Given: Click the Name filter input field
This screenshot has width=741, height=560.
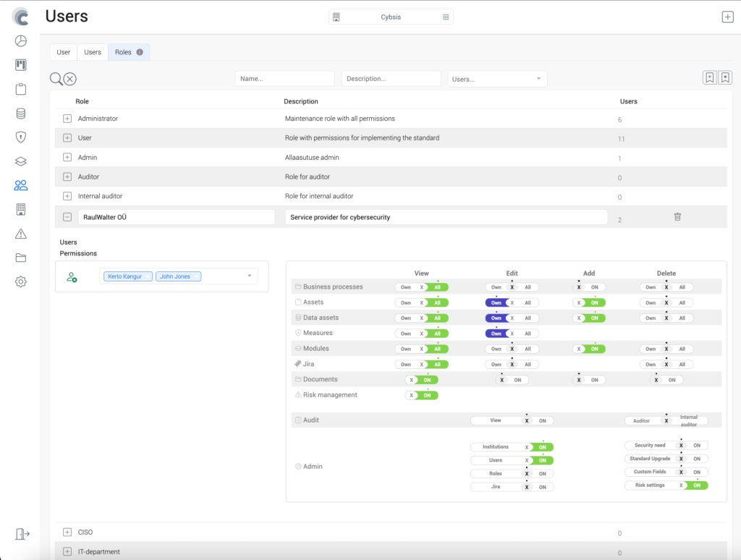Looking at the screenshot, I should 284,79.
